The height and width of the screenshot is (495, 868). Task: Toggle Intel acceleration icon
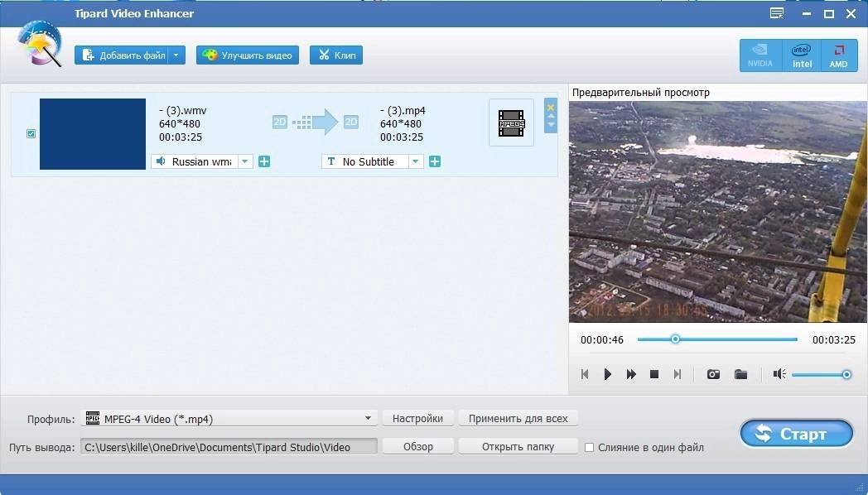coord(802,55)
